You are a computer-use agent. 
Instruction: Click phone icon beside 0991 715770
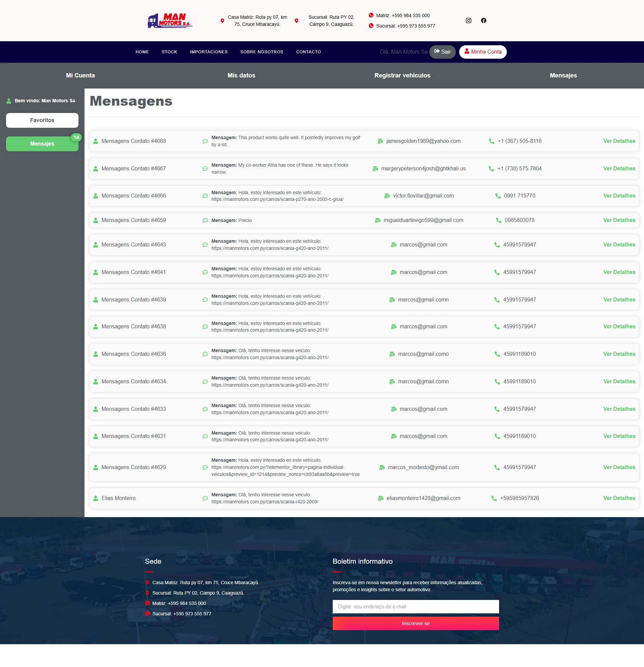point(498,196)
